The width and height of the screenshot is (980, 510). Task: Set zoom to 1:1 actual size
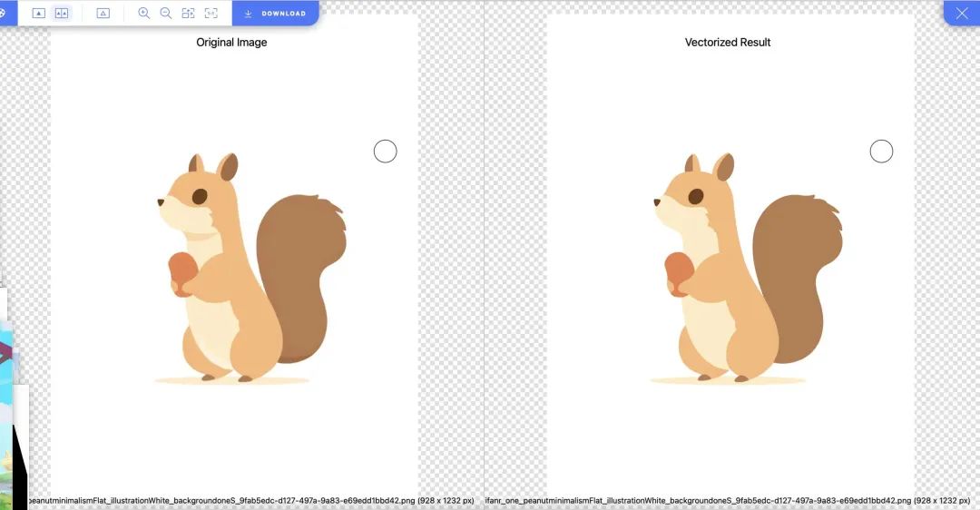211,14
